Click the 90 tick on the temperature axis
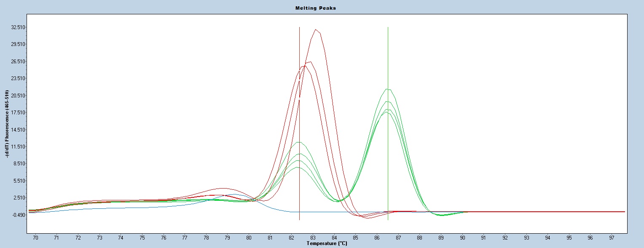 click(x=462, y=238)
